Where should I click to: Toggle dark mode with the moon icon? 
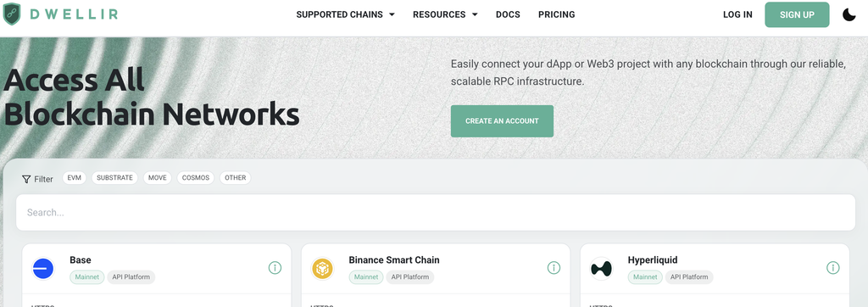(x=849, y=15)
